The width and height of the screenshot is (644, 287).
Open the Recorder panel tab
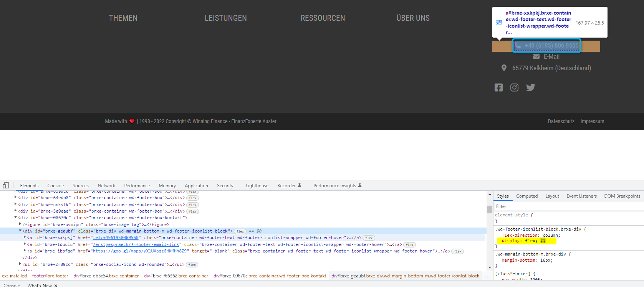pyautogui.click(x=289, y=186)
